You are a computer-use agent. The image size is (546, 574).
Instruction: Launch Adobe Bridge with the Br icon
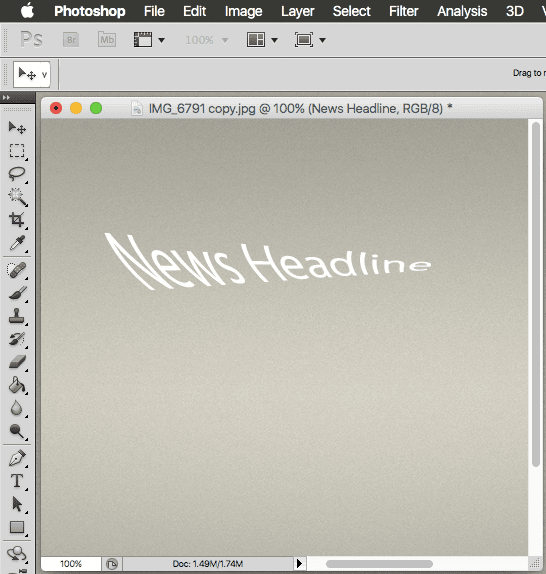71,40
